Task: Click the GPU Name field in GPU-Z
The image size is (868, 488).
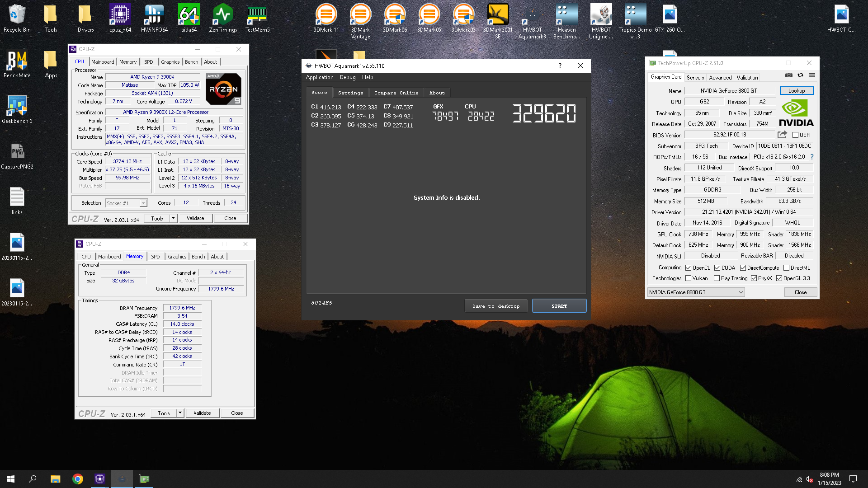Action: click(729, 91)
